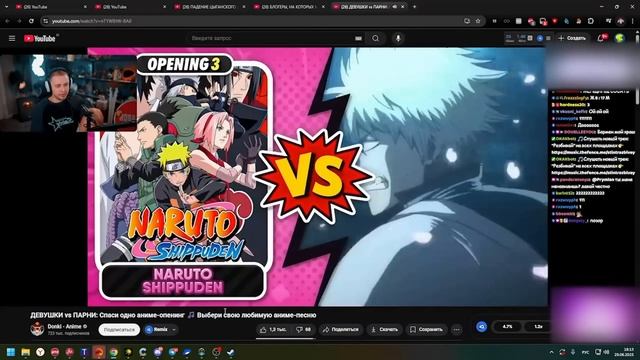This screenshot has height=360, width=640.
Task: Show hidden system tray icons chevron
Action: [551, 352]
